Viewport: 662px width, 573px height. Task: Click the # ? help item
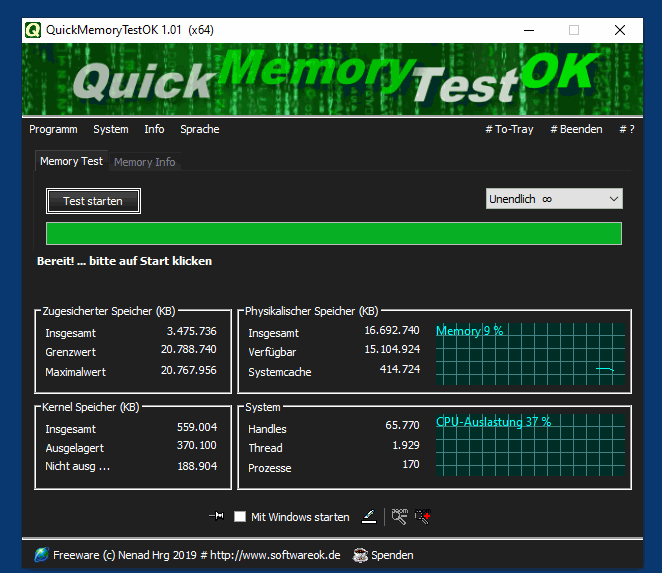[627, 129]
